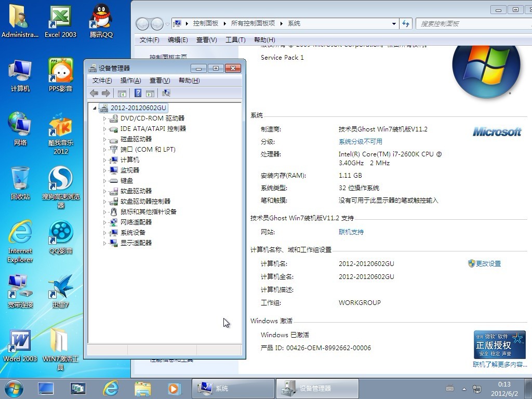Viewport: 532px width, 399px height.
Task: Click the Device Manager back arrow
Action: point(95,93)
